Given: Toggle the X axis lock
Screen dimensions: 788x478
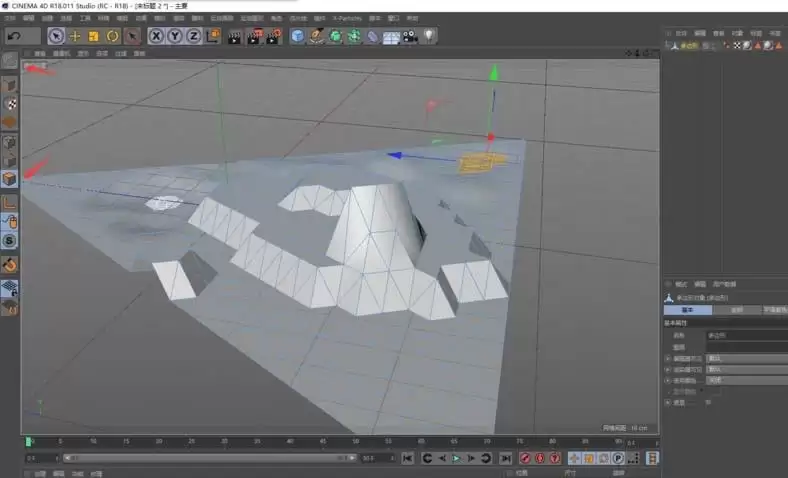Looking at the screenshot, I should (x=156, y=36).
